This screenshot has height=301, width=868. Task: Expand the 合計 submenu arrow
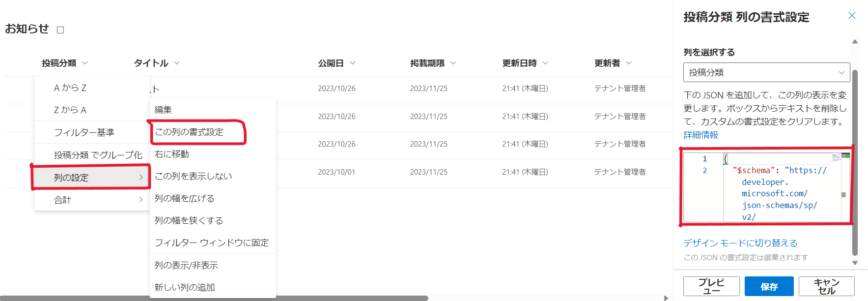tap(141, 200)
